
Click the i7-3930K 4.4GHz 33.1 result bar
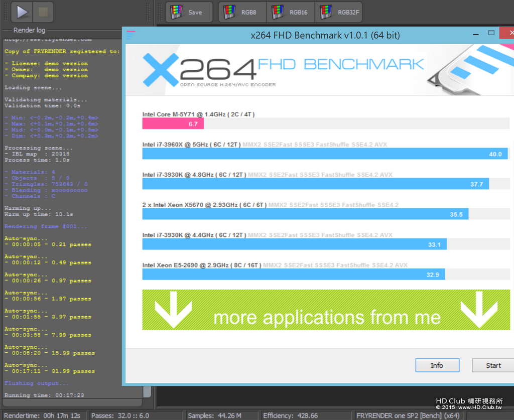294,244
